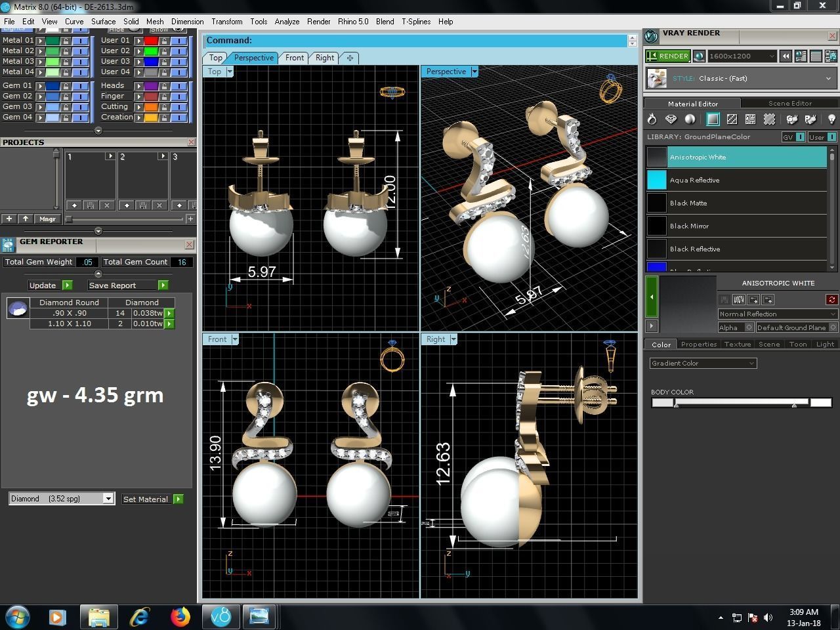Viewport: 840px width, 630px height.
Task: Open the T-Splines menu
Action: click(x=416, y=22)
